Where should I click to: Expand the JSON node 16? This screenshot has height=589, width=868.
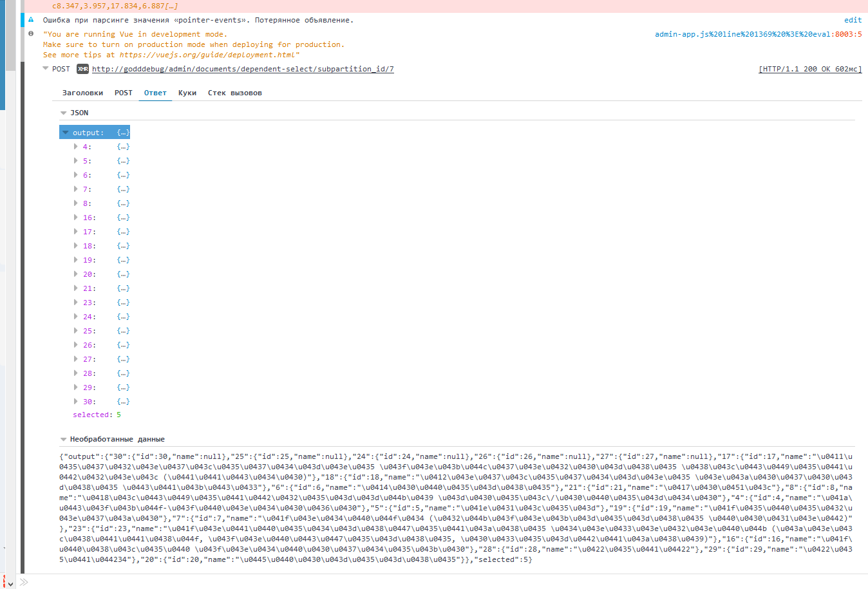(76, 218)
